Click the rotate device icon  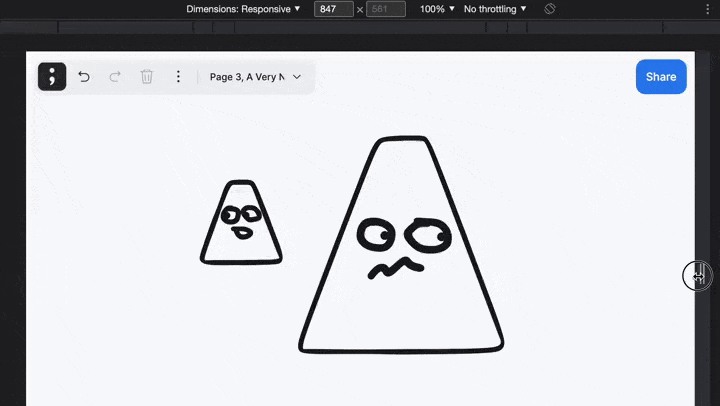[x=550, y=9]
